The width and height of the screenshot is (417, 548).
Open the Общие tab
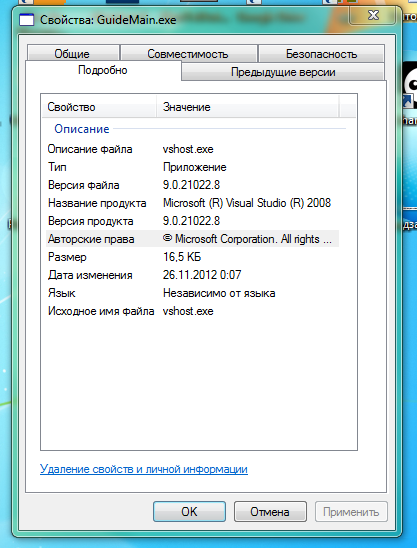coord(73,53)
